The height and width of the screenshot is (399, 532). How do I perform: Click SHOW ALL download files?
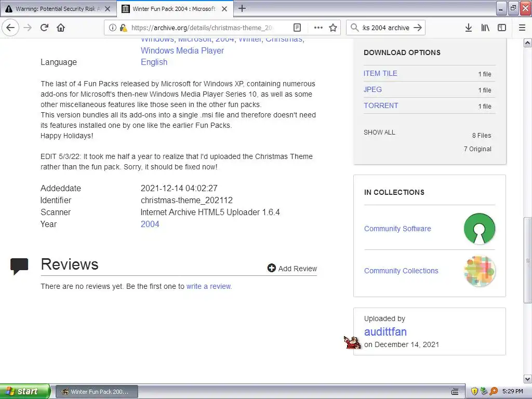(x=379, y=132)
